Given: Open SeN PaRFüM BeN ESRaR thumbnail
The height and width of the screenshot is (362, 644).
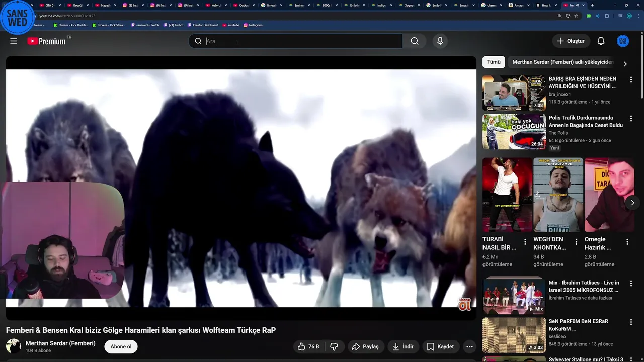Looking at the screenshot, I should click(514, 335).
